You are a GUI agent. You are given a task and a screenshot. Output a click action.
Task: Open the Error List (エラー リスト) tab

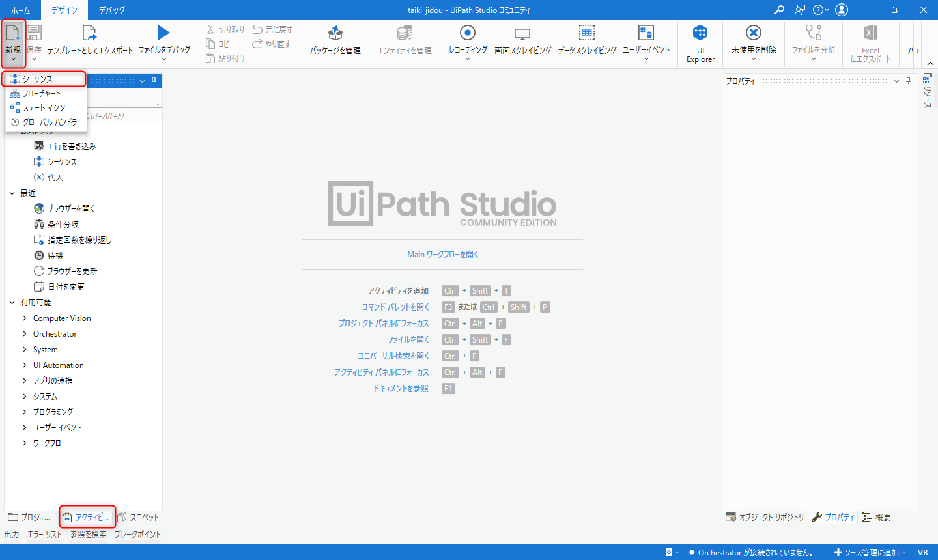click(44, 535)
